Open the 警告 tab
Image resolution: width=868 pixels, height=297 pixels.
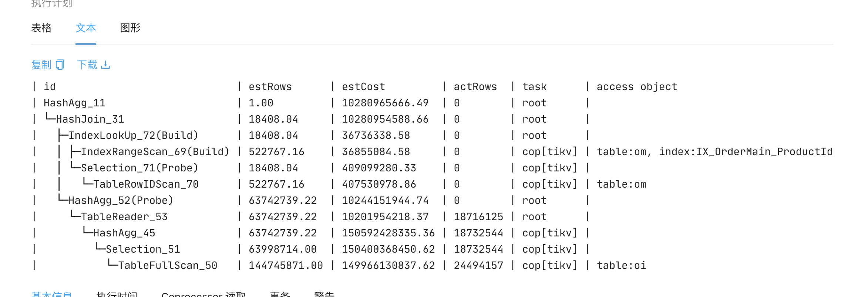pyautogui.click(x=324, y=294)
